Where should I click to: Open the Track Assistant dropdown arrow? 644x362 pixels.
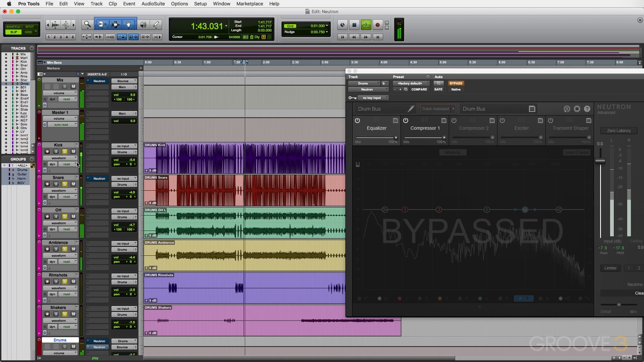click(x=453, y=109)
